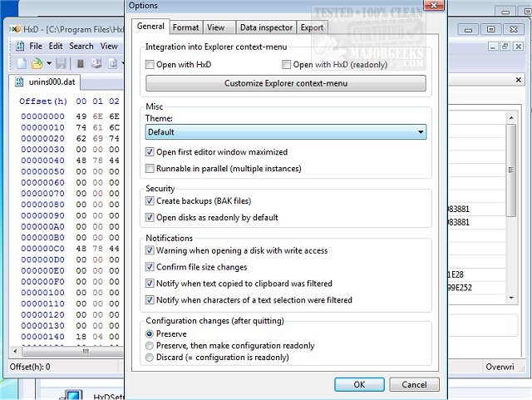Click the Overwri mode status bar entry
Screen dimensions: 532x400
[x=500, y=367]
